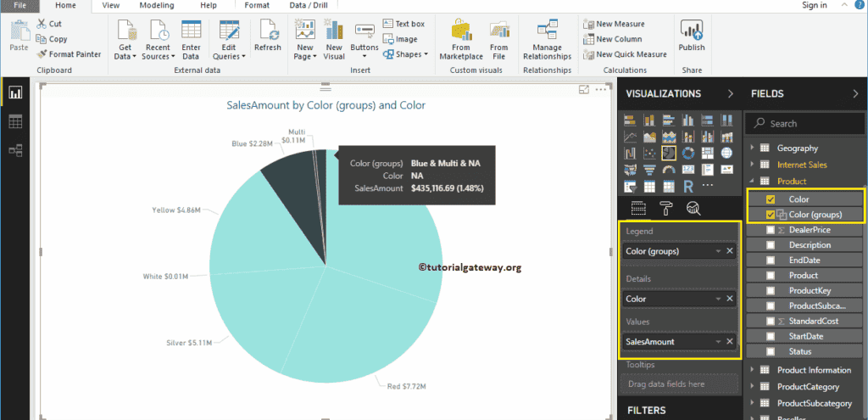Viewport: 868px width, 420px height.
Task: Select the Stacked column chart visual
Action: (x=649, y=120)
